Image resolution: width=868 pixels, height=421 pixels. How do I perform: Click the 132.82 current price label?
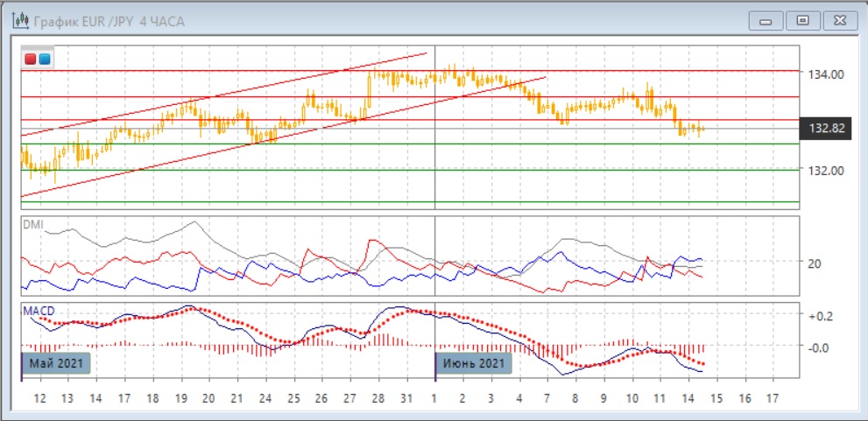(828, 129)
